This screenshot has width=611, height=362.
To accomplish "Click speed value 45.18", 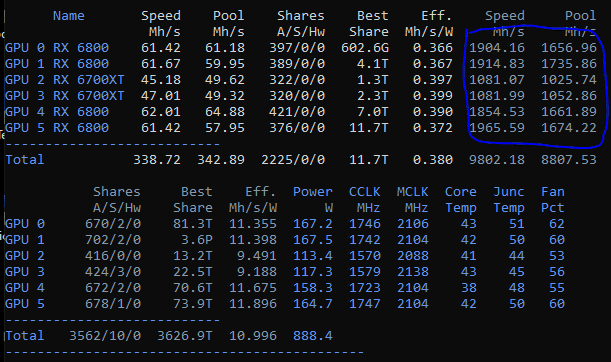I will (161, 80).
